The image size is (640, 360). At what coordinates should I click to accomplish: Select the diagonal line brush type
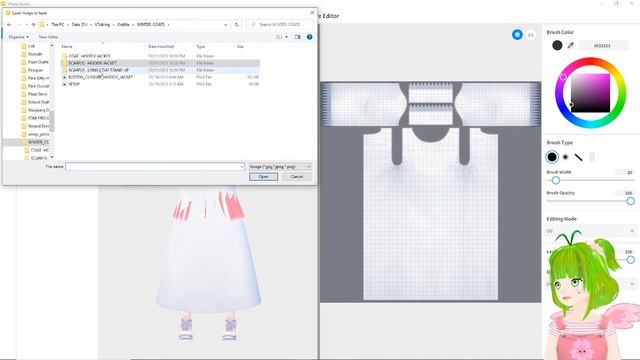point(578,157)
